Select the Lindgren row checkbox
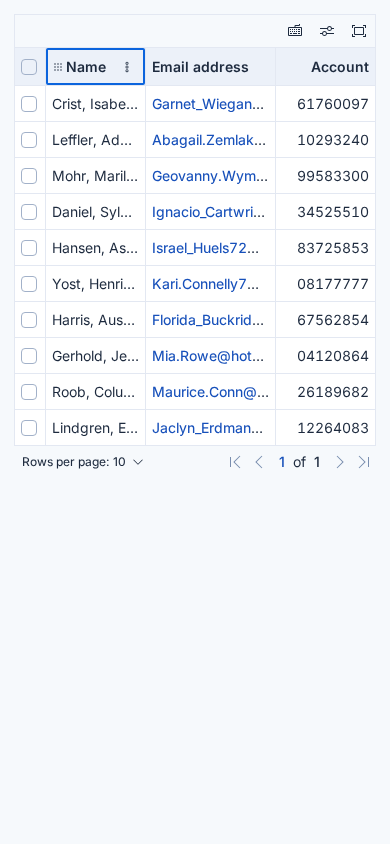 [x=29, y=428]
